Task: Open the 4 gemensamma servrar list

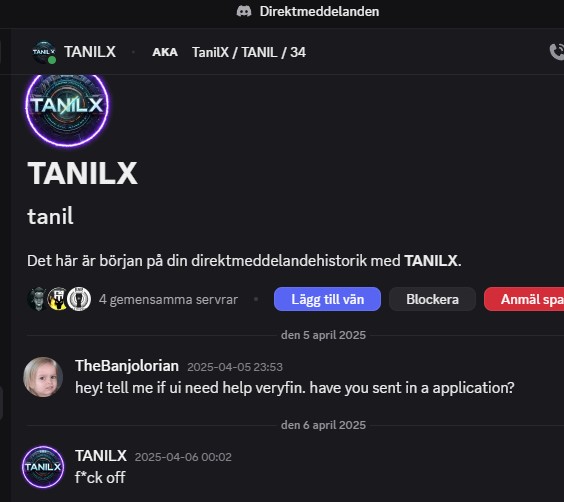Action: pyautogui.click(x=168, y=300)
